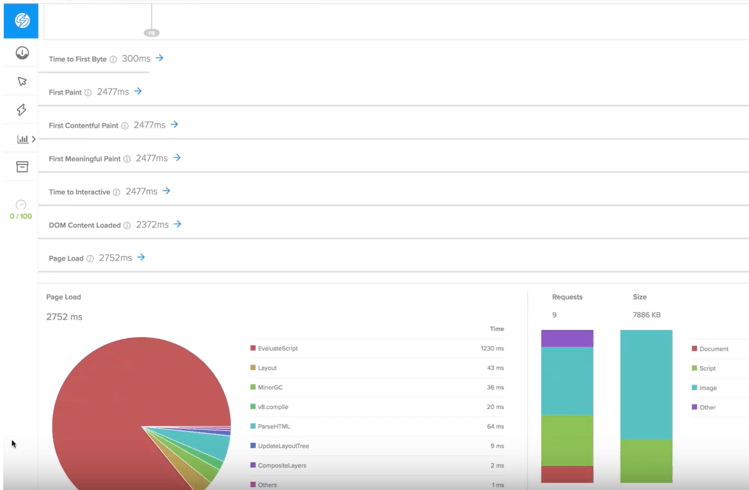Click the ParseHTML teal legend swatch

tap(253, 426)
